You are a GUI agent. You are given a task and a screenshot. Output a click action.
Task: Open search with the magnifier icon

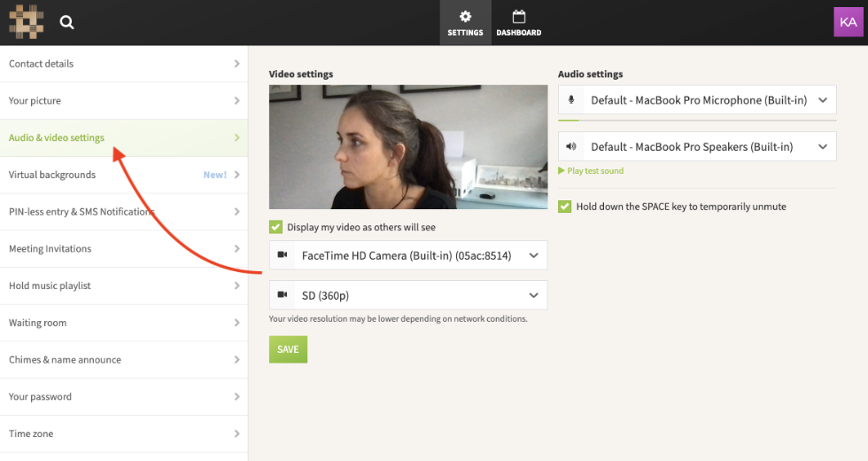(67, 22)
